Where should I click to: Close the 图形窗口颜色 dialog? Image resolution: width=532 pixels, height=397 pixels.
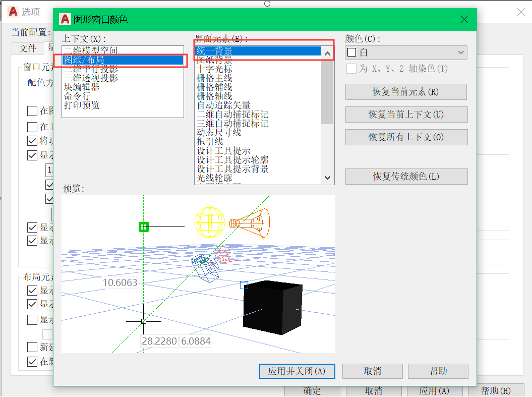tap(464, 20)
